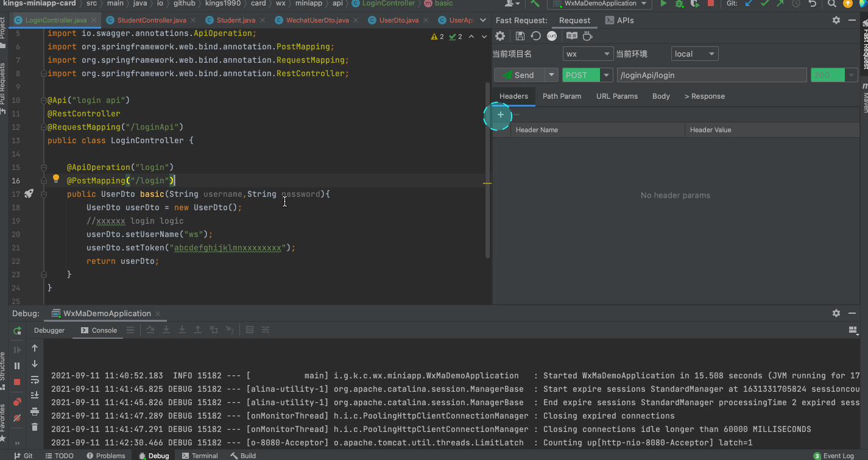This screenshot has height=460, width=868.
Task: Switch to the Body tab
Action: point(661,96)
